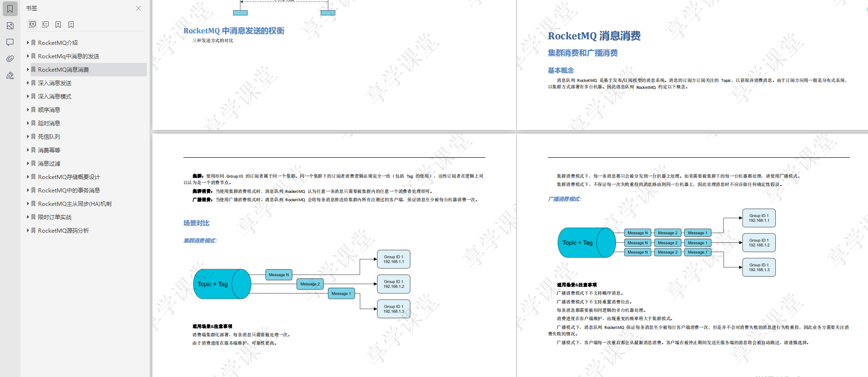Click the 集群消费模式 label
Viewport: 868px width, 377px height.
(x=200, y=241)
